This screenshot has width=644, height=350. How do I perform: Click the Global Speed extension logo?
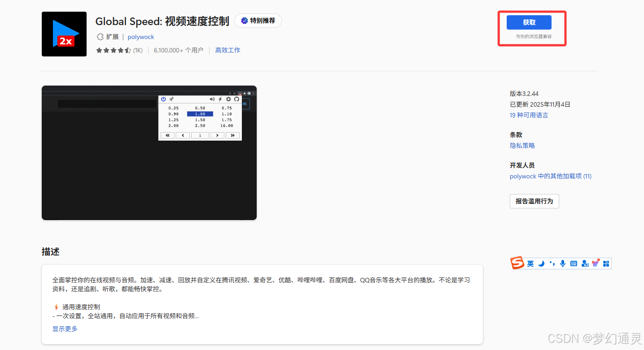[x=64, y=34]
